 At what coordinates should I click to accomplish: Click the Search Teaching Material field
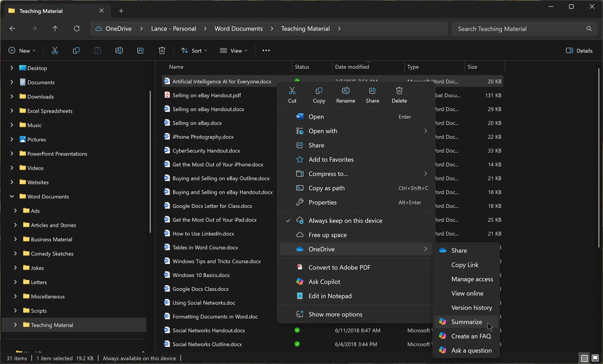point(518,29)
